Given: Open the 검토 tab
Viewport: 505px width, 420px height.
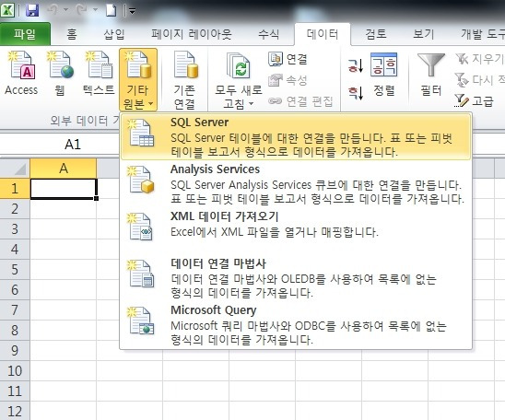Looking at the screenshot, I should coord(376,34).
